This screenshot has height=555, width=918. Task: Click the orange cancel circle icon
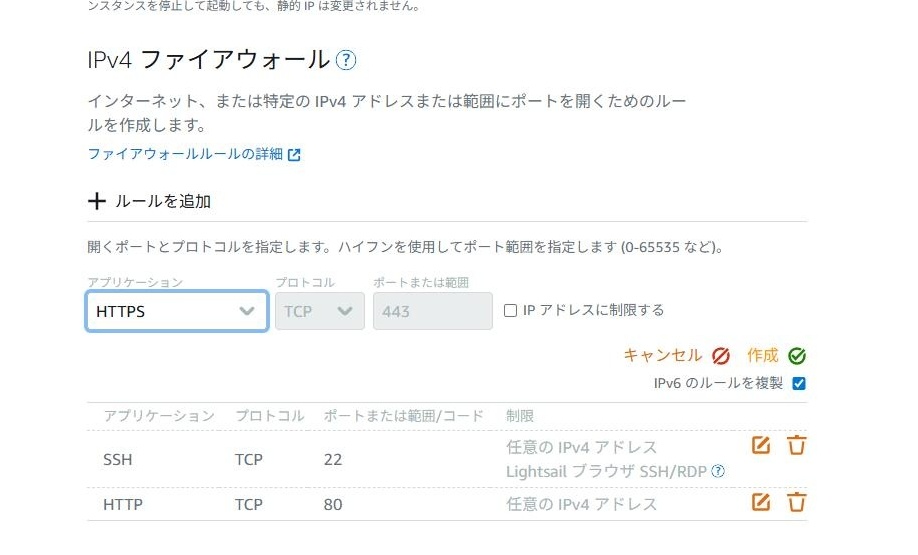721,356
